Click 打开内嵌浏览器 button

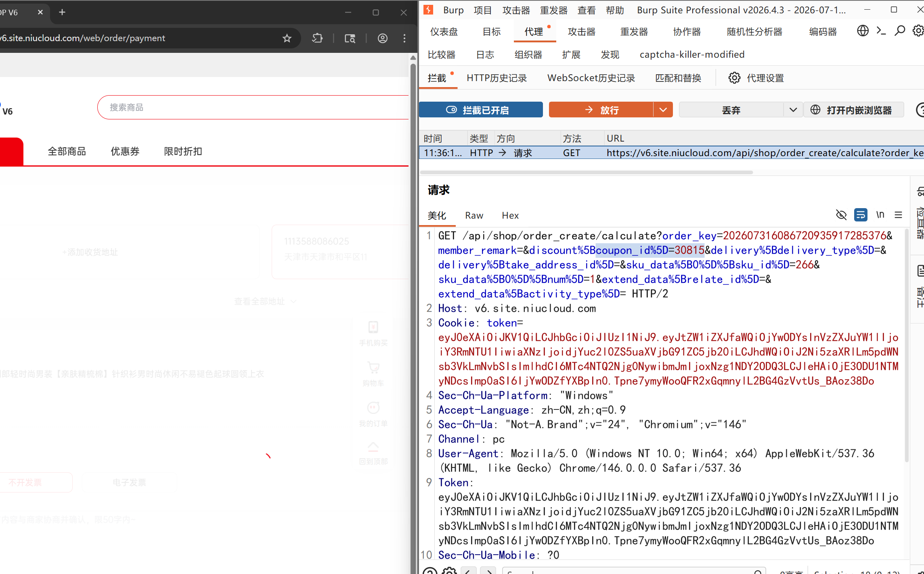(853, 110)
